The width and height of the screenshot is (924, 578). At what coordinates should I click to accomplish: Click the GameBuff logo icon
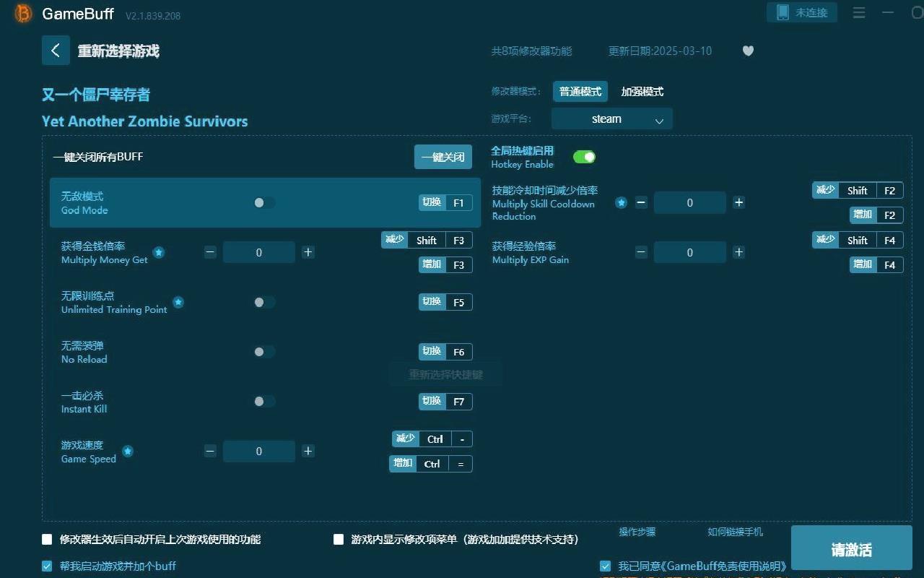[x=24, y=14]
